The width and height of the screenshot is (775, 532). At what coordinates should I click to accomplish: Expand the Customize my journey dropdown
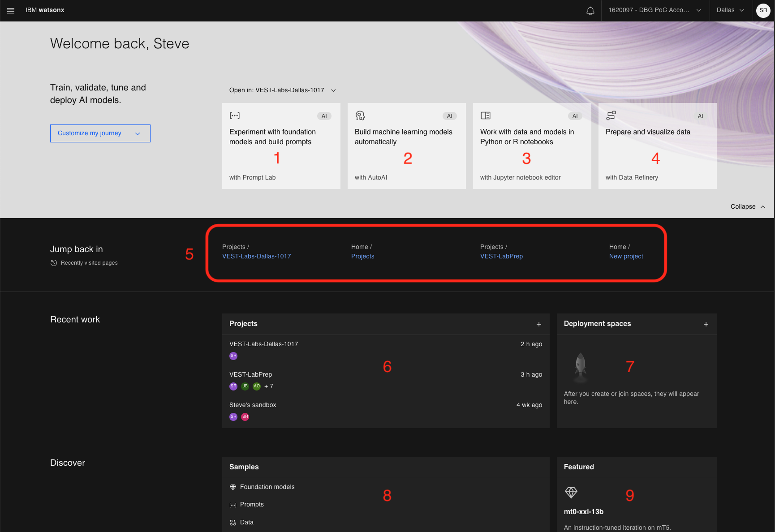pos(100,133)
